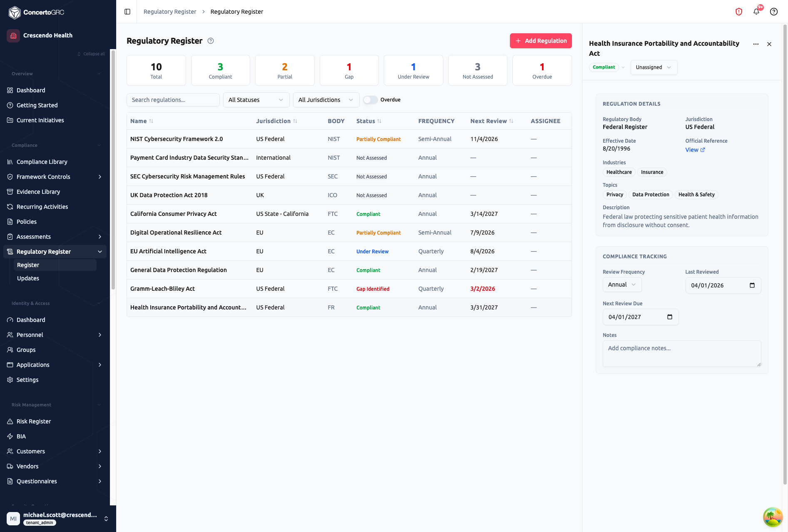Viewport: 788px width, 532px height.
Task: Click the Regulatory Register breadcrumb link
Action: tap(170, 12)
